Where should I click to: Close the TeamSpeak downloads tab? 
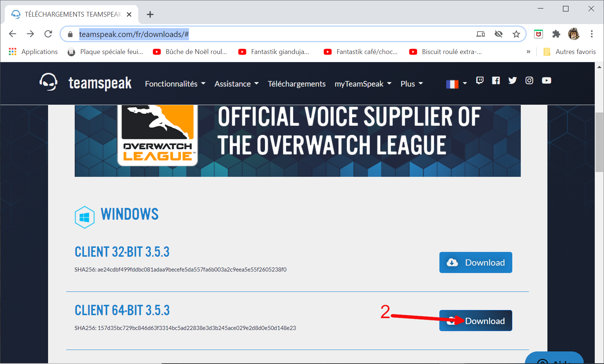[129, 14]
